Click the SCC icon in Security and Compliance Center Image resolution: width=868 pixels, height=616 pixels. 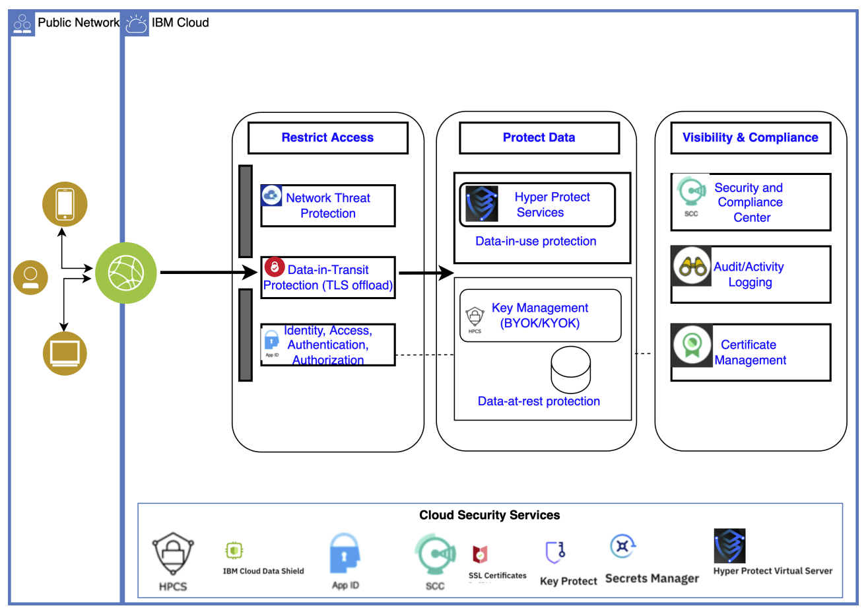(x=691, y=195)
